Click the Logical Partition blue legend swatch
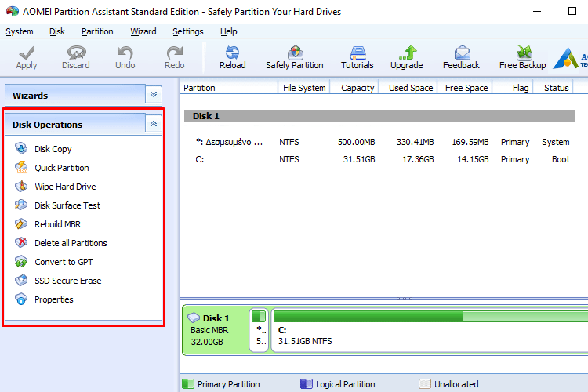This screenshot has height=392, width=588. coord(307,383)
